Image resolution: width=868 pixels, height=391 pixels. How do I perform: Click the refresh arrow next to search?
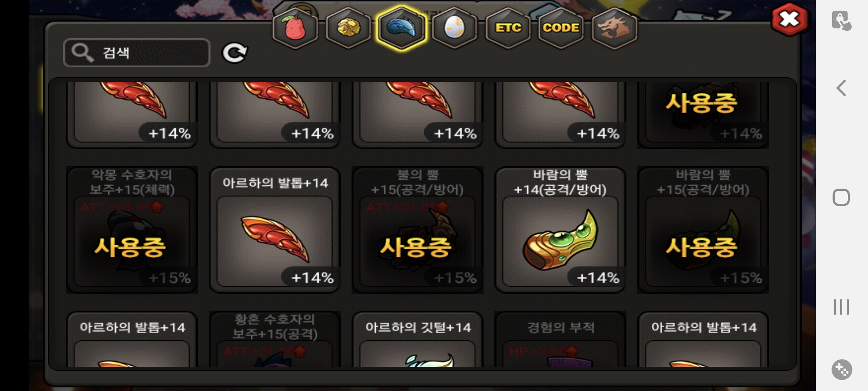[x=235, y=53]
